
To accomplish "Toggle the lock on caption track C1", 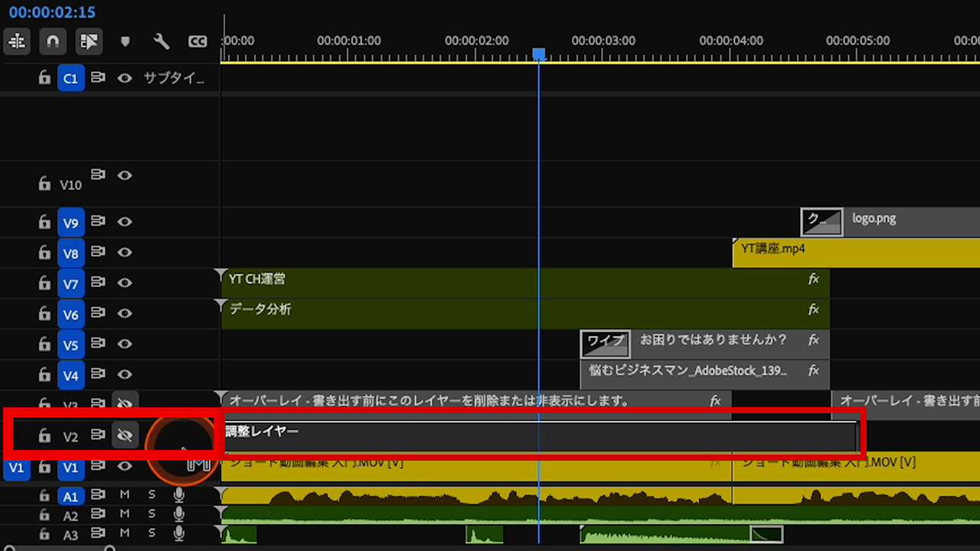I will tap(44, 77).
